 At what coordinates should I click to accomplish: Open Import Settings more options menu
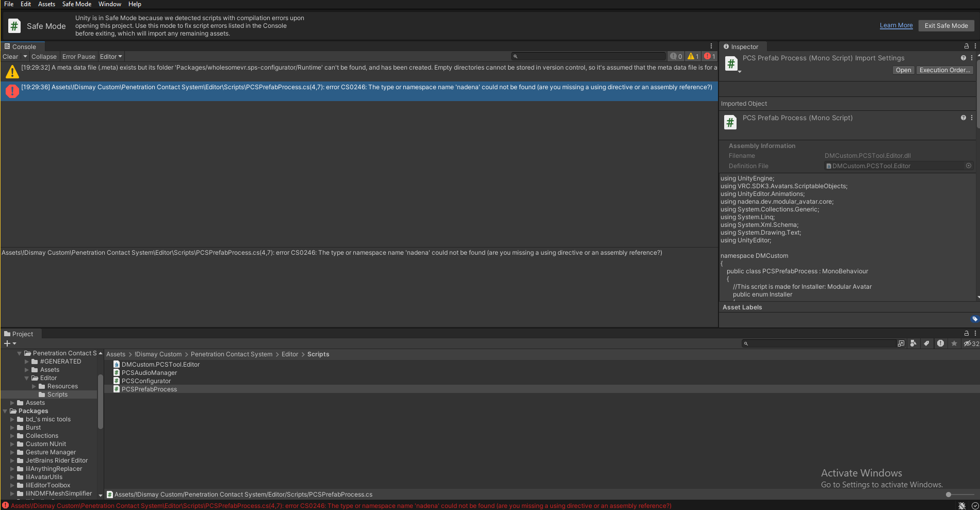[x=972, y=58]
